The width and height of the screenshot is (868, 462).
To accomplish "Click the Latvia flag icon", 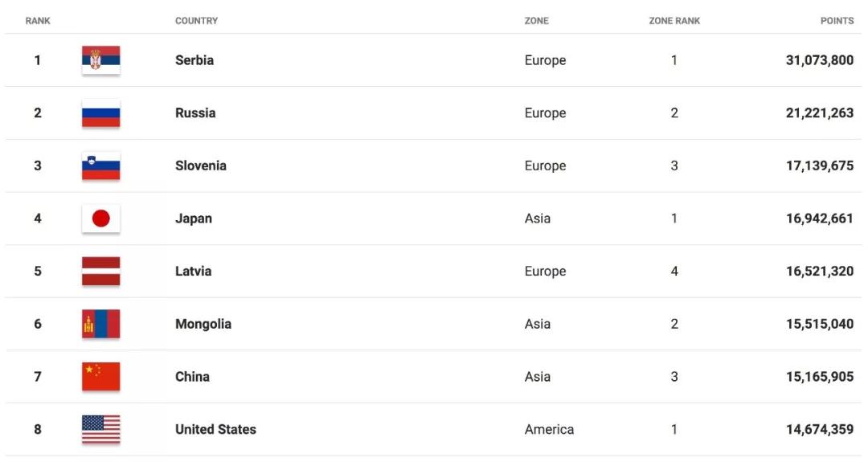I will [x=100, y=272].
